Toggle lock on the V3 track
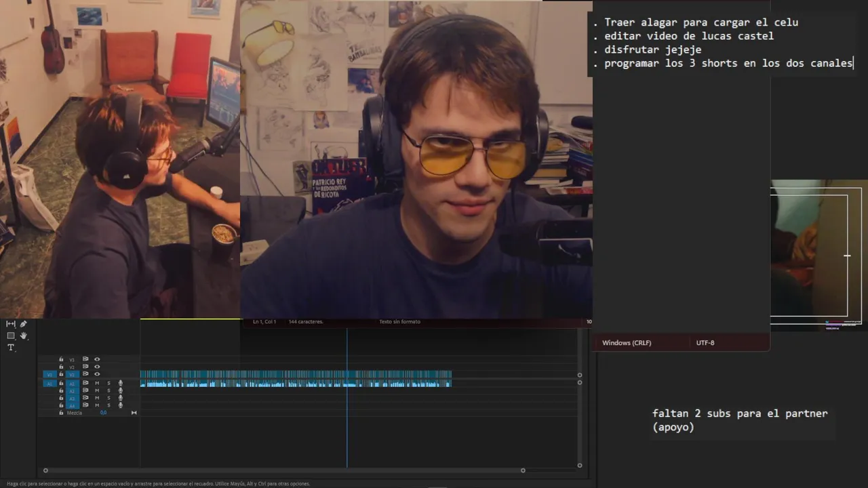Screen dimensions: 868x488 (61, 359)
